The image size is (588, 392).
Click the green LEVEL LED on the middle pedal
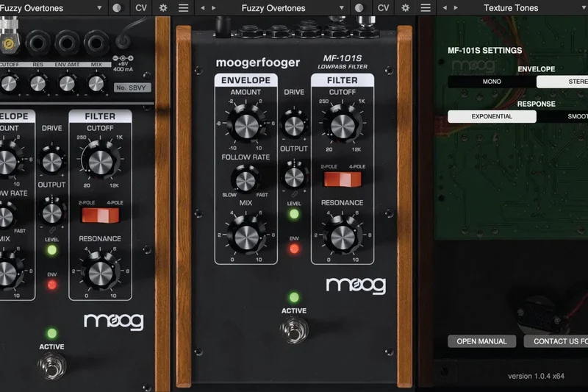(x=295, y=214)
